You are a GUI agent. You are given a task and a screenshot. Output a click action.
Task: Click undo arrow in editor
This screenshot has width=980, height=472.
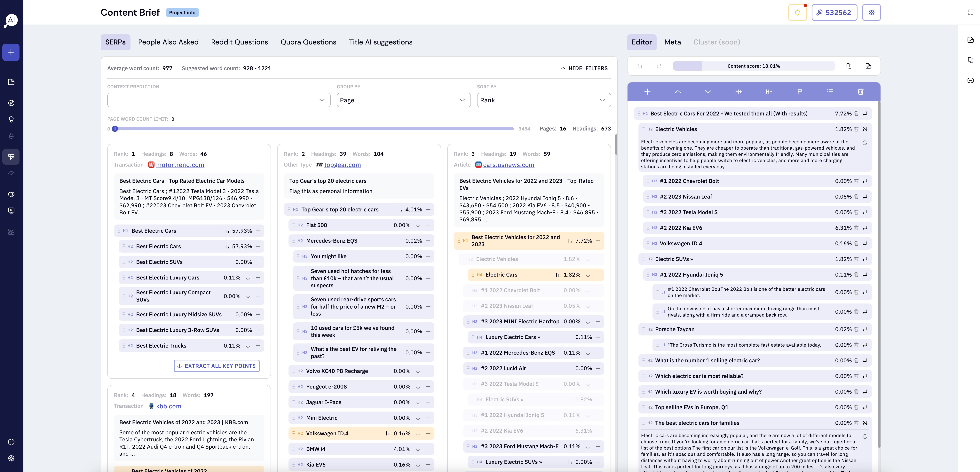tap(639, 66)
